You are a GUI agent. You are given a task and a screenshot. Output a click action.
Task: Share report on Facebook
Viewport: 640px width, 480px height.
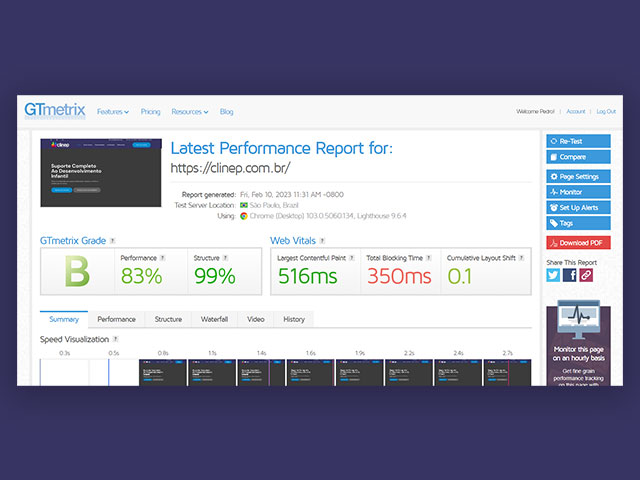[x=570, y=275]
